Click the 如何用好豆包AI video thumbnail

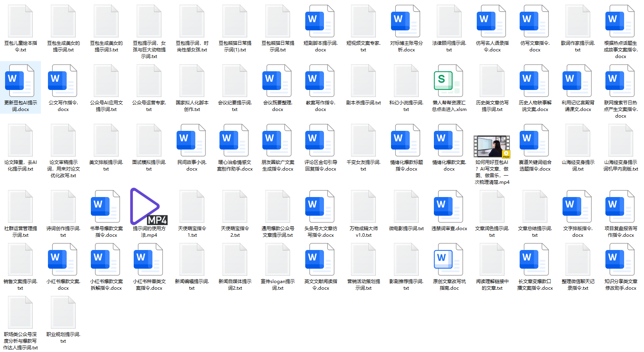coord(492,147)
